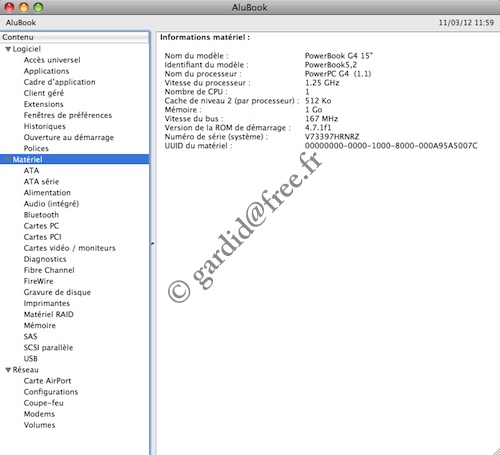Select ATA under Matériel
The height and width of the screenshot is (455, 500).
click(x=31, y=170)
